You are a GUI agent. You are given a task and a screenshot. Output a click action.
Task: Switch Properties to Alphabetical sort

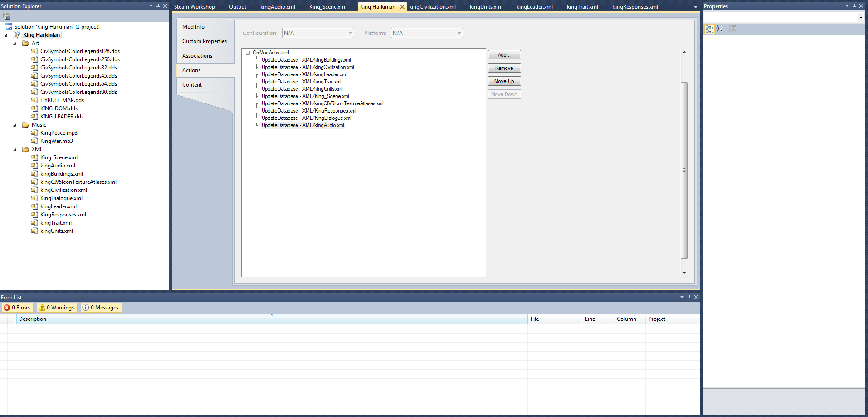pos(720,29)
